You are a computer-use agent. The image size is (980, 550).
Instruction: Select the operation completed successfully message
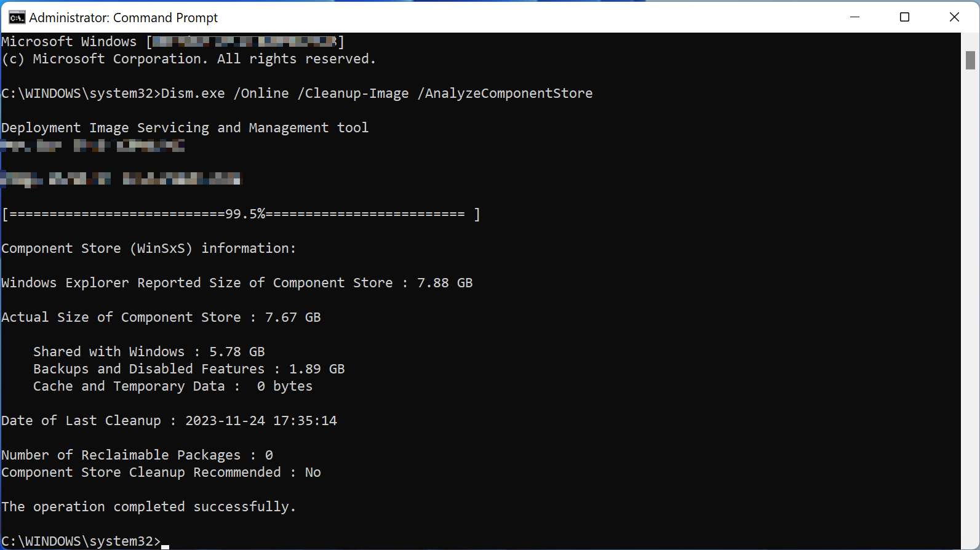click(148, 506)
